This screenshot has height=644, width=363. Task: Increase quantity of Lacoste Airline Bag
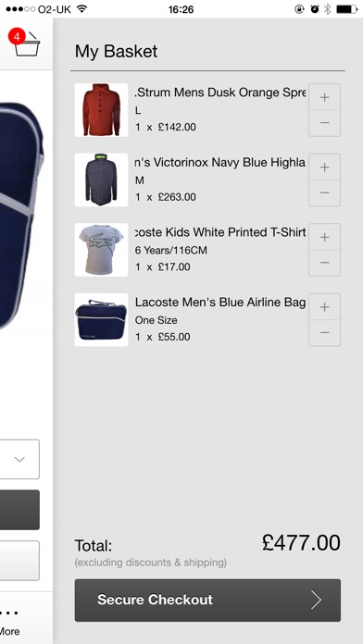coord(324,306)
